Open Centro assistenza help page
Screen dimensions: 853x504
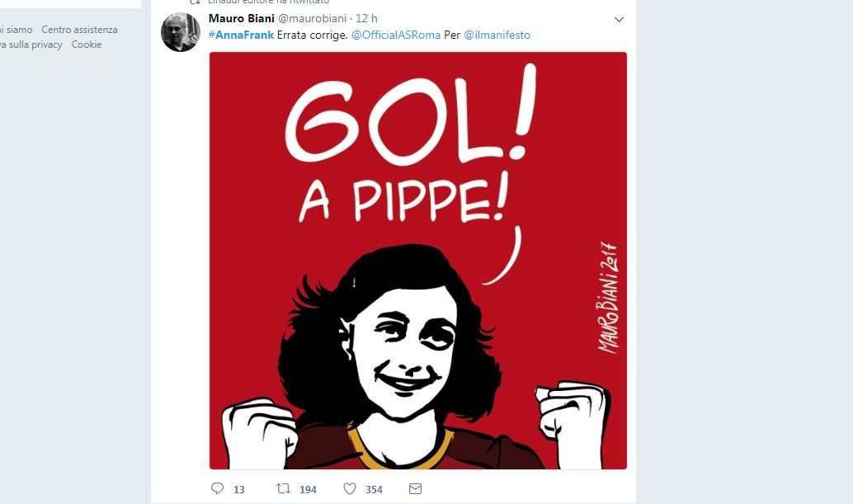click(x=79, y=29)
